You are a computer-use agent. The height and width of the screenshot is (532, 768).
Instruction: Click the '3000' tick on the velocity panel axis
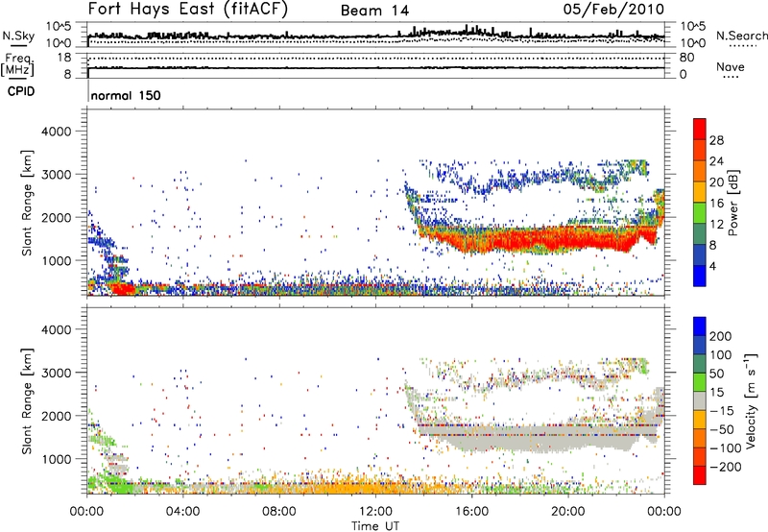[x=56, y=373]
